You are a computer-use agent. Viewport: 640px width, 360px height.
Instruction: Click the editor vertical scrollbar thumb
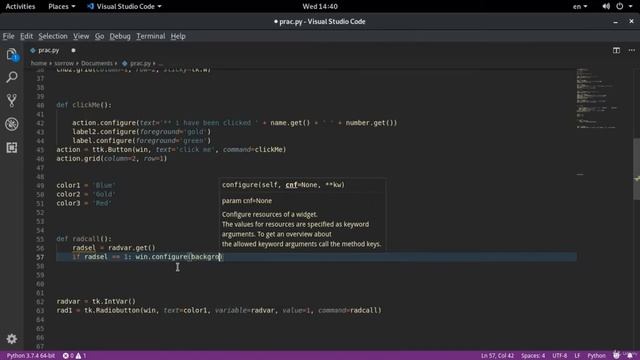click(636, 169)
